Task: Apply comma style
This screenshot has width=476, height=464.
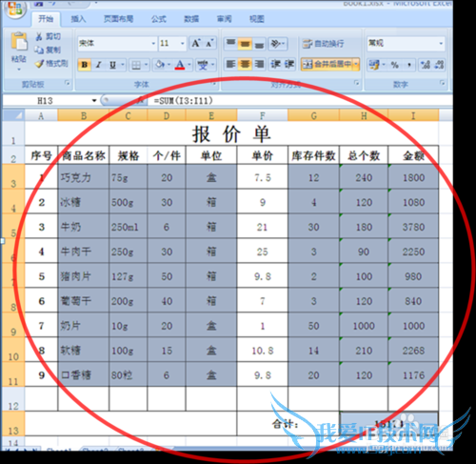Action: 408,65
